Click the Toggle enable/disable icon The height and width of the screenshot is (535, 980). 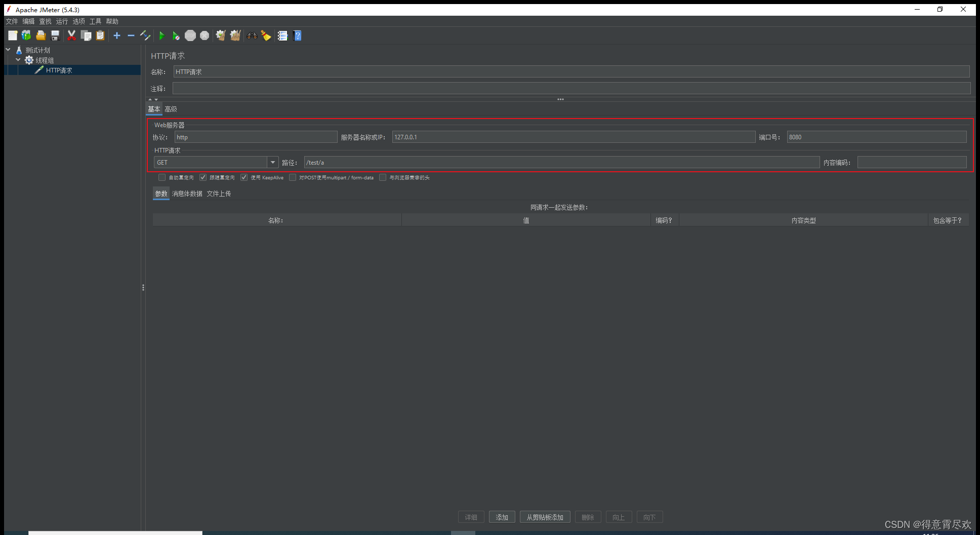145,35
